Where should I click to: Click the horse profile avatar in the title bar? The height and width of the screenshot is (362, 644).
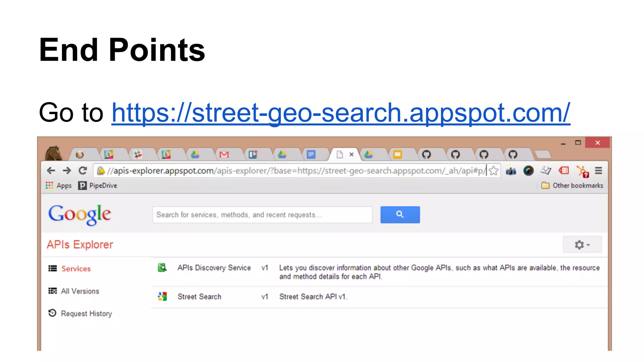pos(54,153)
